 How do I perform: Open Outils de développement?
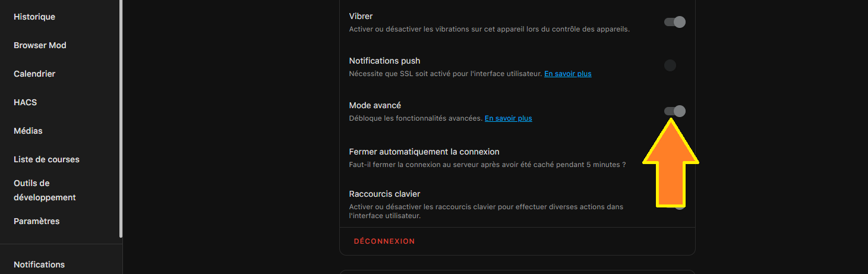[45, 190]
